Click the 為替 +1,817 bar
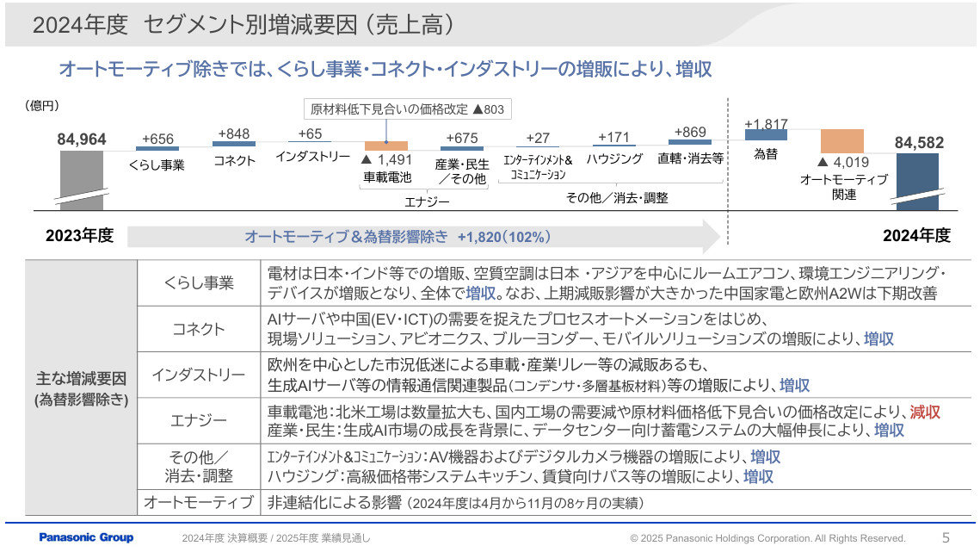Image resolution: width=980 pixels, height=552 pixels. coord(765,135)
